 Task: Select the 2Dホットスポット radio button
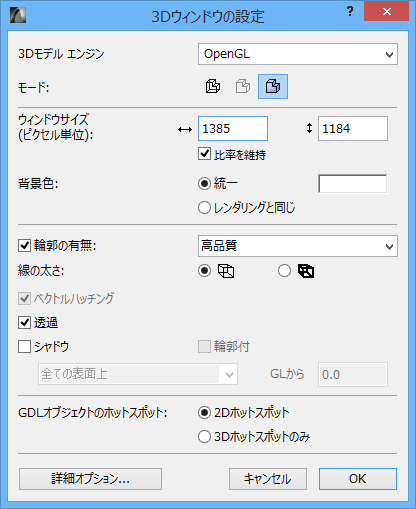click(204, 413)
